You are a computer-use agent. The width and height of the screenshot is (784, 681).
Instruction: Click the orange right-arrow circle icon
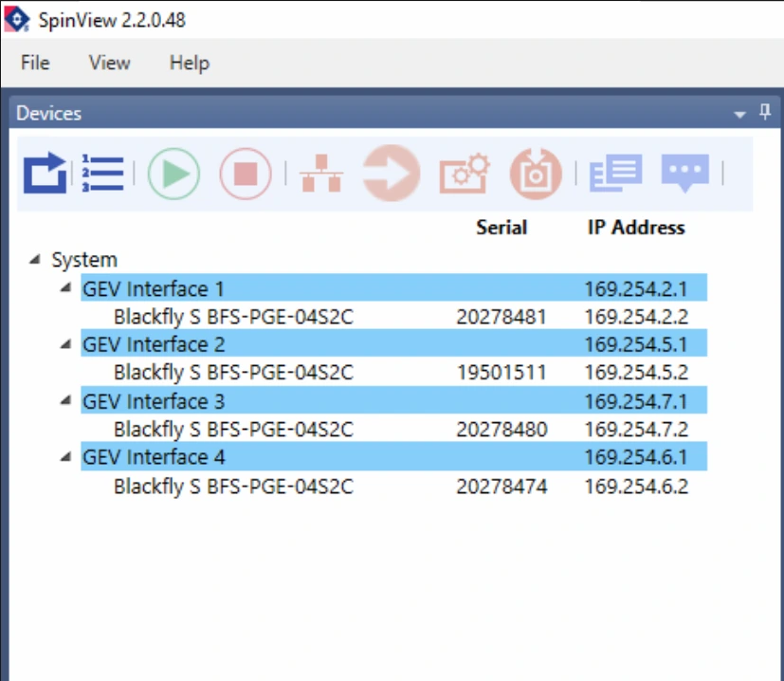392,174
